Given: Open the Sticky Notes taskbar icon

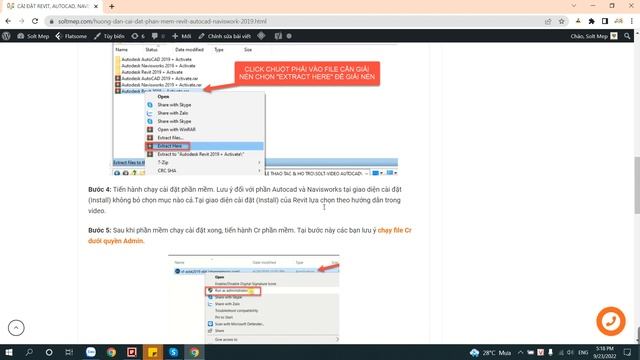Looking at the screenshot, I should click(x=153, y=352).
